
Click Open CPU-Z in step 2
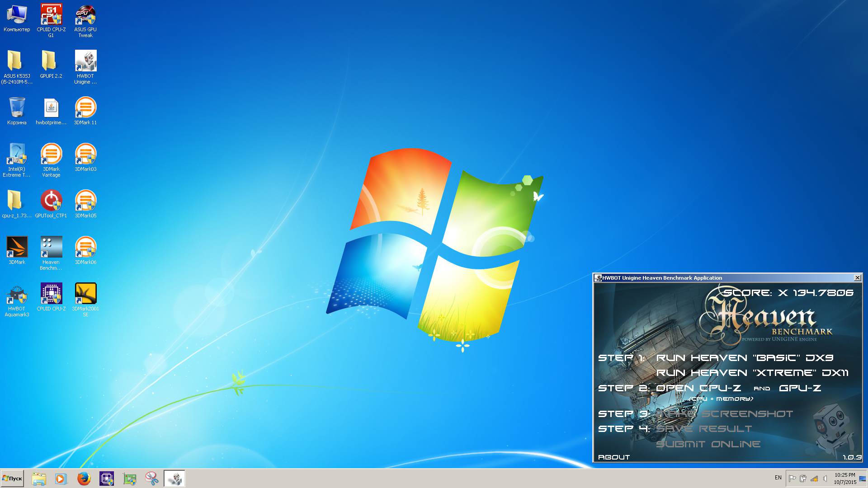(x=698, y=388)
